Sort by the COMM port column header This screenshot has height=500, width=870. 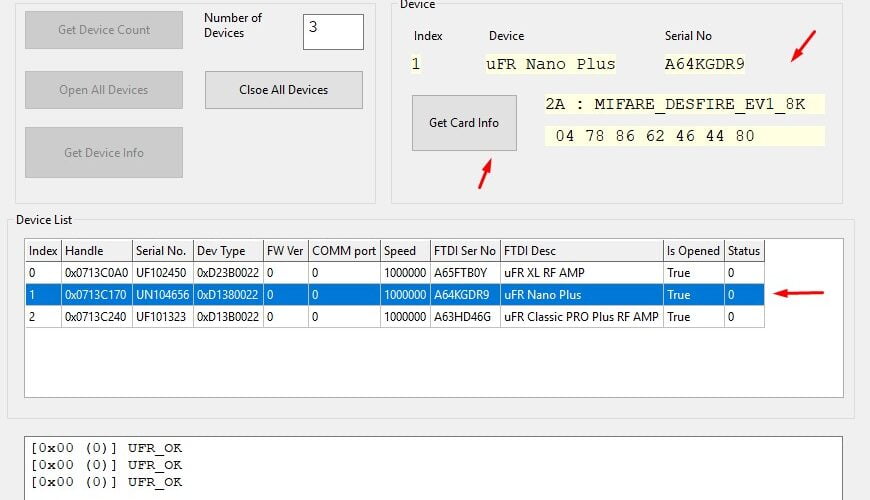click(x=344, y=251)
